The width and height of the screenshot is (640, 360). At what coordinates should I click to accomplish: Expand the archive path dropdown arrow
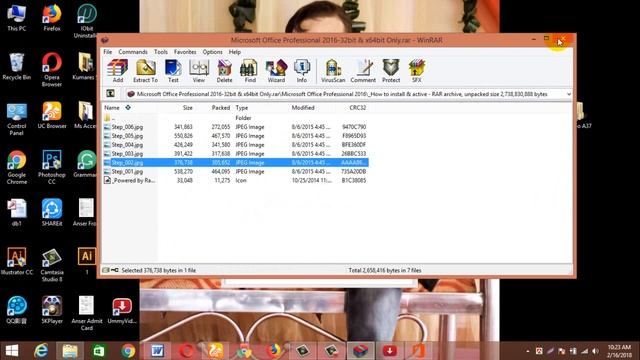[x=569, y=94]
